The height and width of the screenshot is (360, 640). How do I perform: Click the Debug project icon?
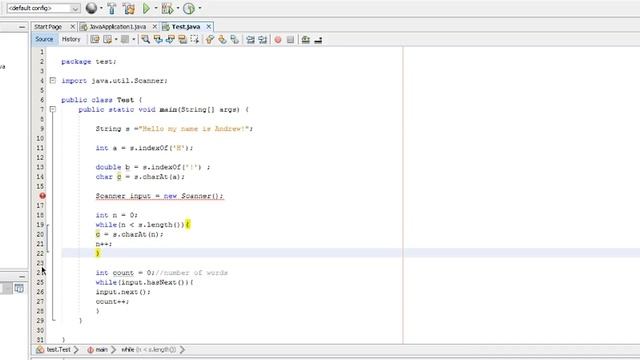coord(167,8)
